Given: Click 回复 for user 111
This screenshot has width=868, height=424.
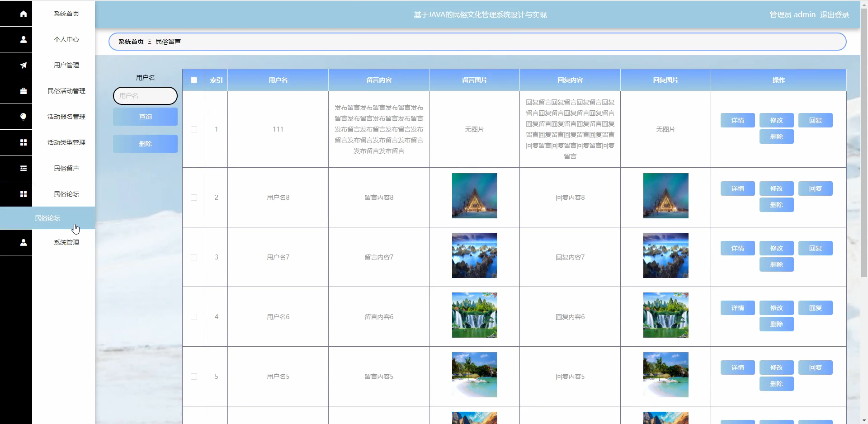Looking at the screenshot, I should click(816, 120).
